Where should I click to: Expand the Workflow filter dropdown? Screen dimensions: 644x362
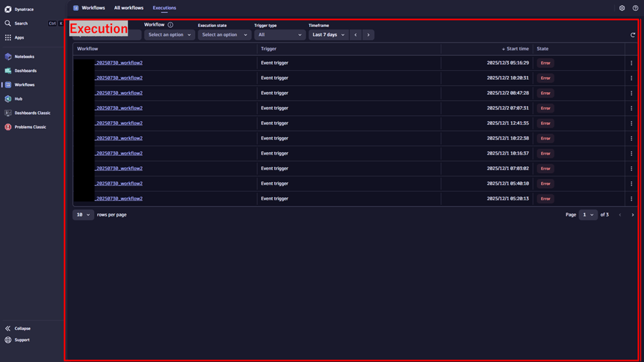click(169, 35)
